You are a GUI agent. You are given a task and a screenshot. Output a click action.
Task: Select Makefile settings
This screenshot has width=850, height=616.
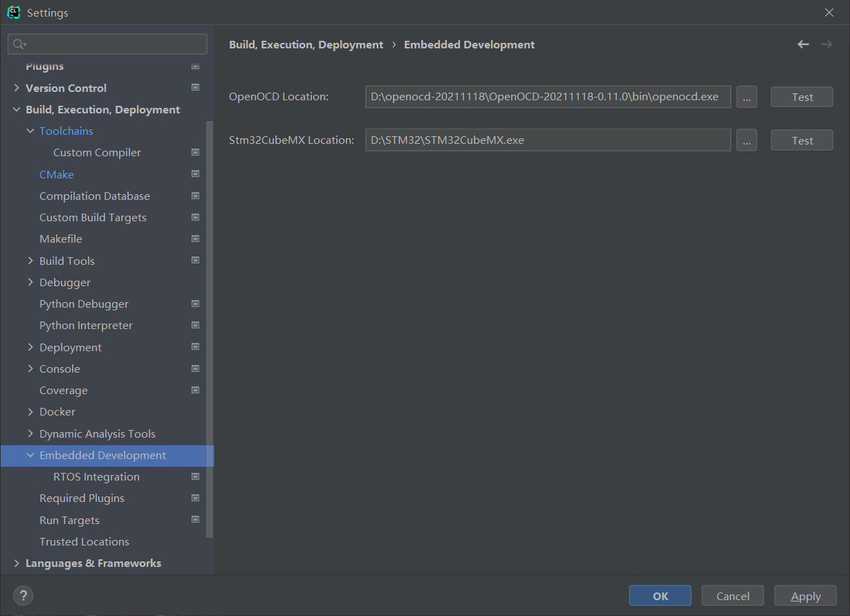click(61, 239)
